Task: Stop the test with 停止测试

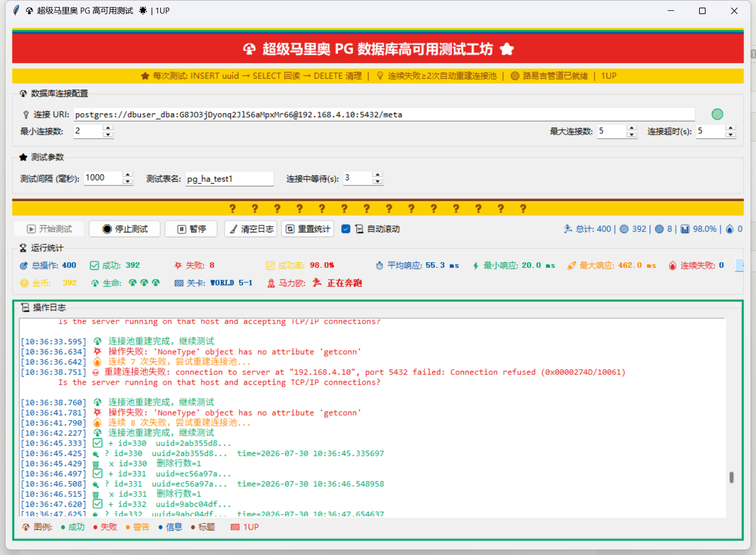Action: (125, 229)
